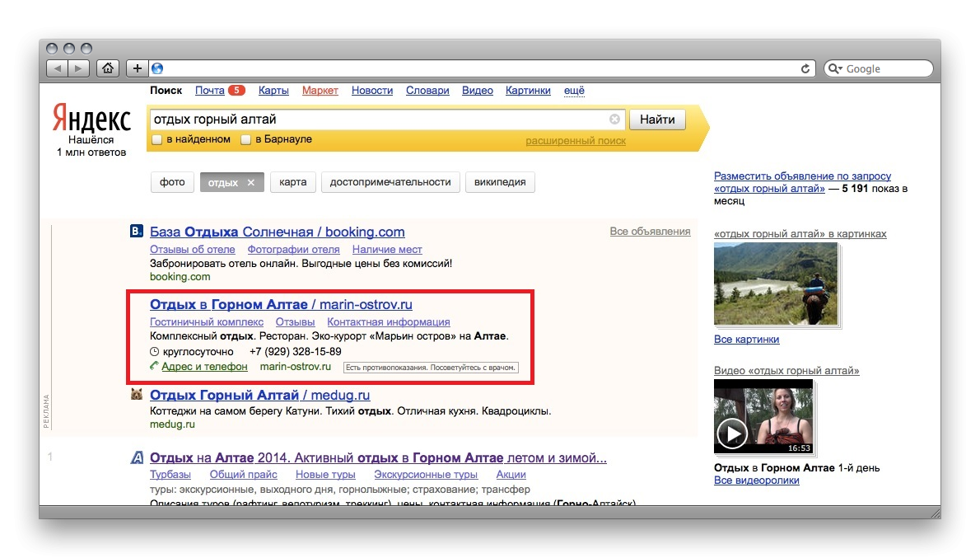980x558 pixels.
Task: Open Все объявления link
Action: point(650,232)
